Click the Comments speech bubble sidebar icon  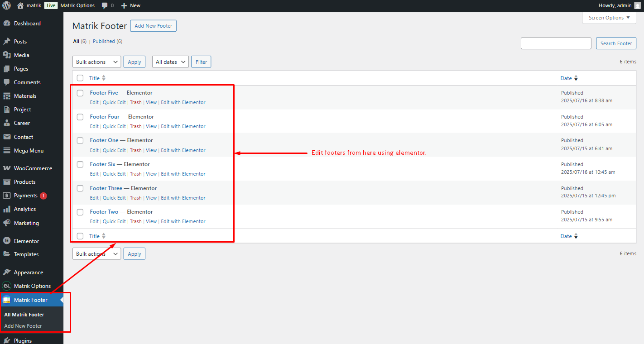coord(7,82)
